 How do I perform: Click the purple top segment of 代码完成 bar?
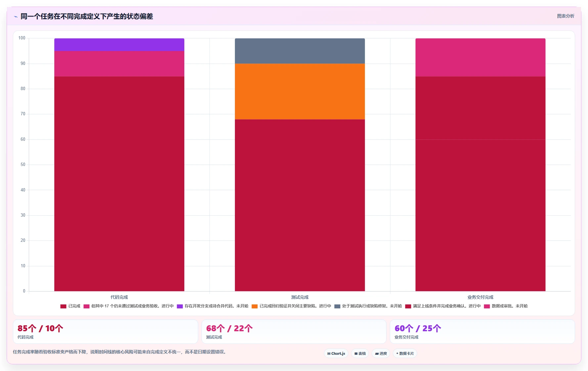pos(119,45)
